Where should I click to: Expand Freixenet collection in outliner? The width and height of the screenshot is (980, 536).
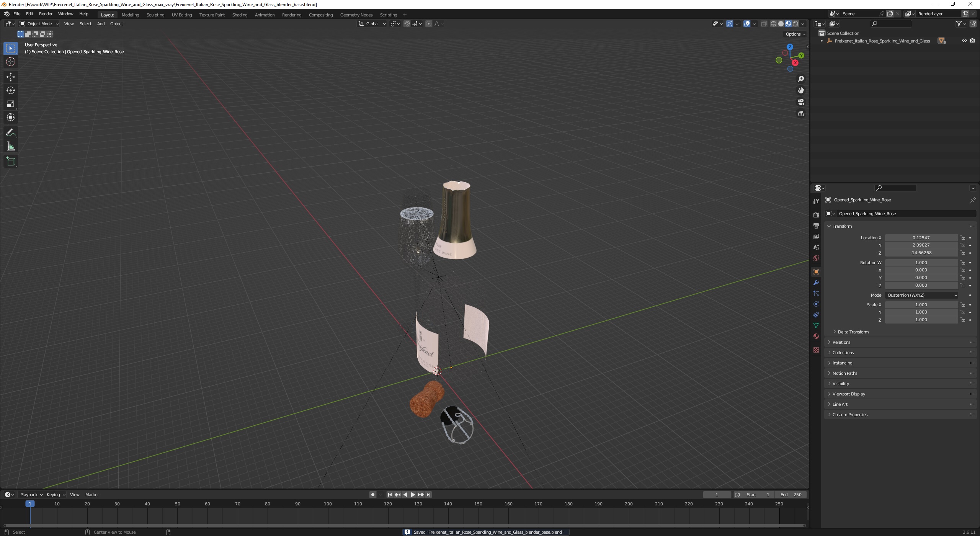point(822,41)
